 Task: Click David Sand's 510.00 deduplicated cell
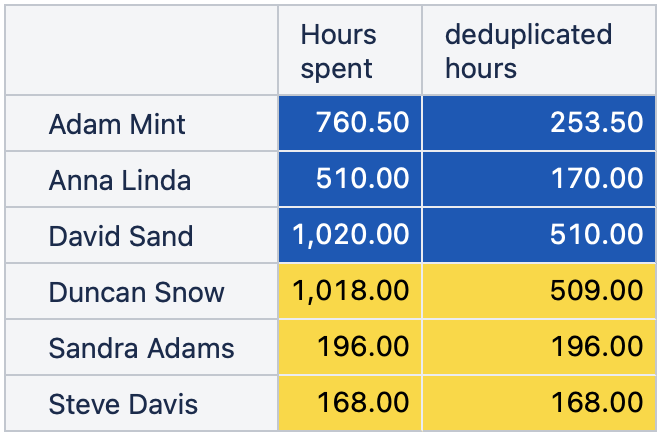[539, 235]
